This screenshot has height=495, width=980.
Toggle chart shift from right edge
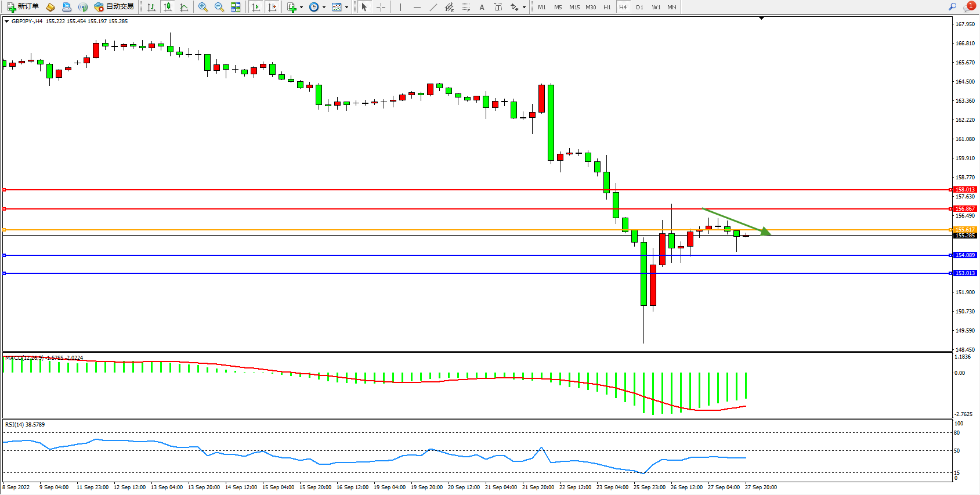point(272,7)
